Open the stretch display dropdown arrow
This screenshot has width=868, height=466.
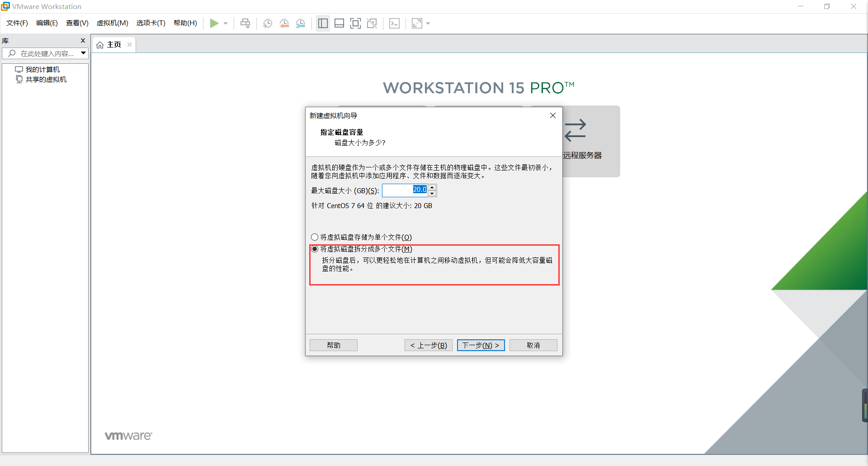pos(428,24)
